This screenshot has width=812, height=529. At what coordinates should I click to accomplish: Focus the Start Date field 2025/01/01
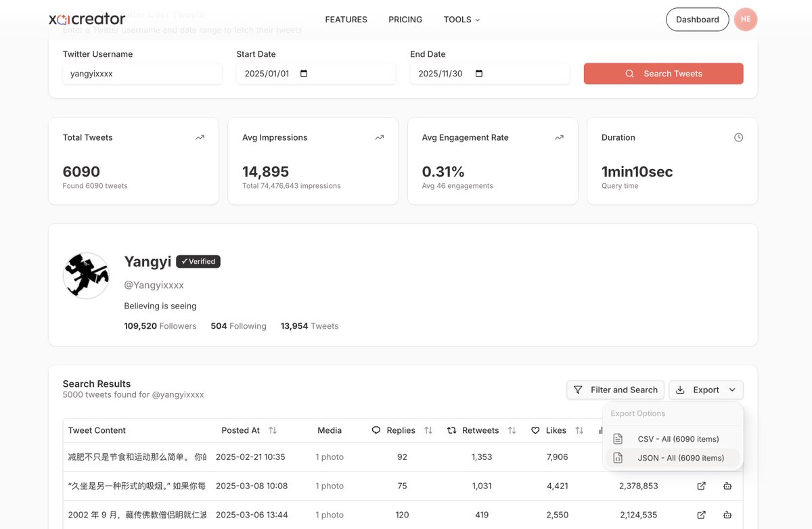click(x=316, y=74)
